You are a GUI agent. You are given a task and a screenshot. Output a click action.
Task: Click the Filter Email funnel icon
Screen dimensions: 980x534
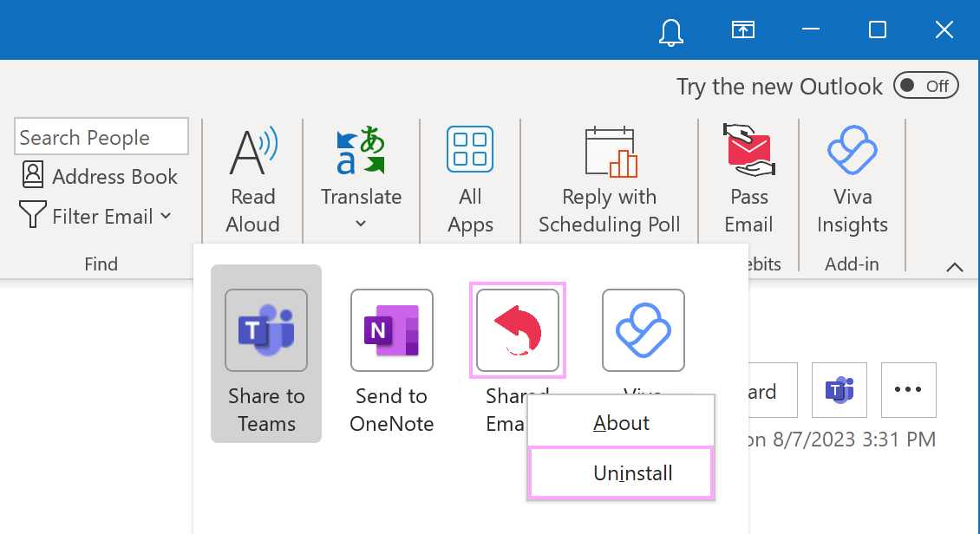(x=32, y=214)
